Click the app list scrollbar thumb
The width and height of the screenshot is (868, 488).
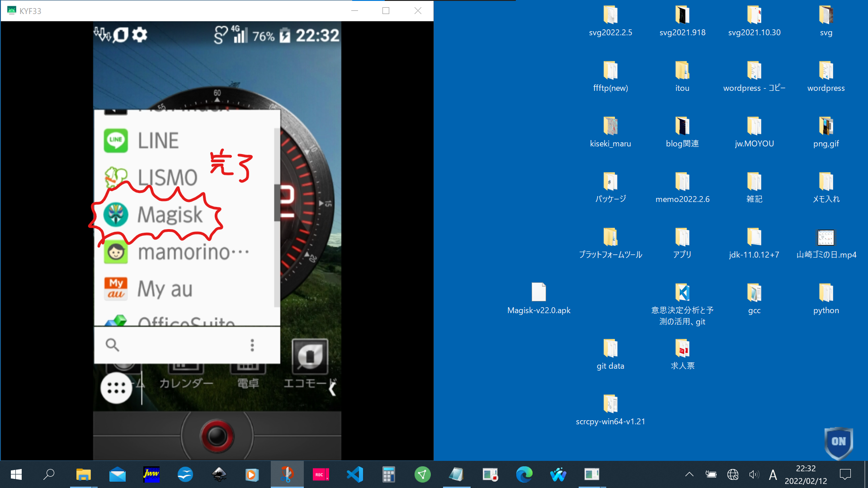click(x=277, y=202)
